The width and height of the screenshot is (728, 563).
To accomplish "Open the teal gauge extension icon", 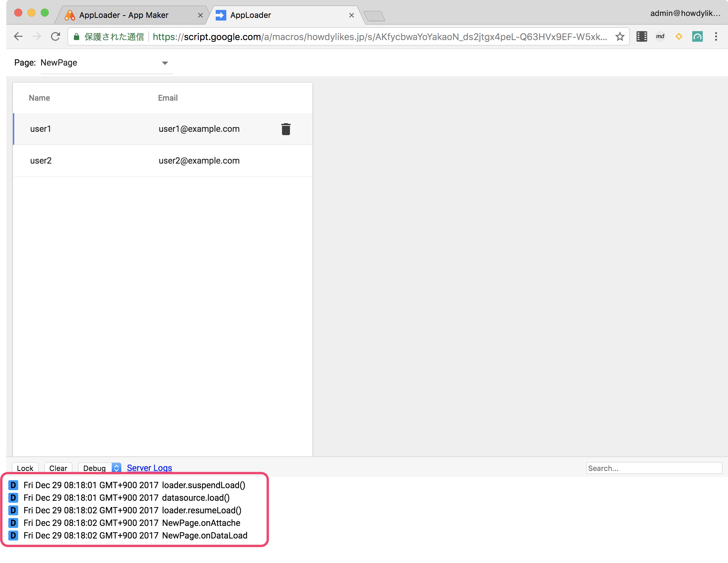I will tap(697, 36).
